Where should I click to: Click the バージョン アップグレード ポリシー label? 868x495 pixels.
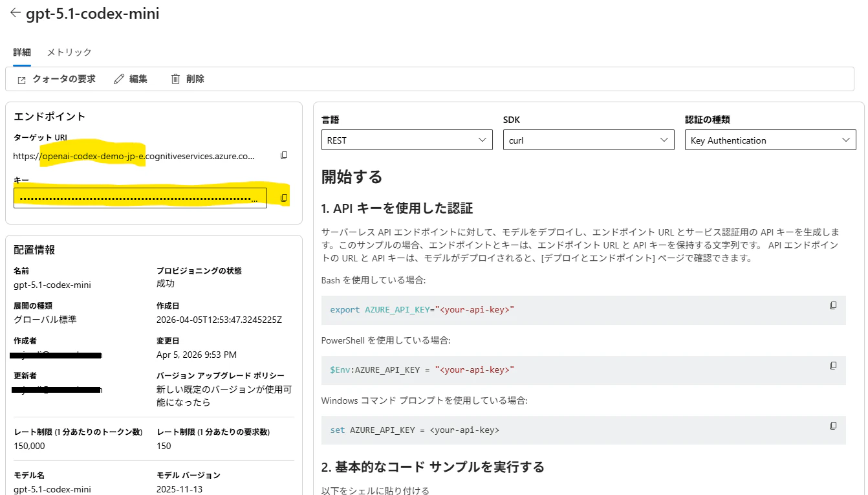221,375
